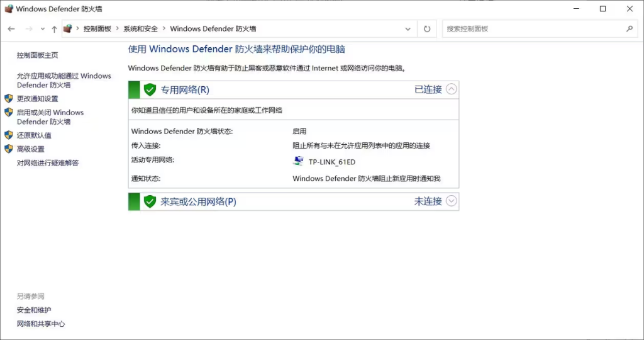Viewport: 644px width, 340px height.
Task: Close the Windows Defender 防火墙 window
Action: [630, 9]
